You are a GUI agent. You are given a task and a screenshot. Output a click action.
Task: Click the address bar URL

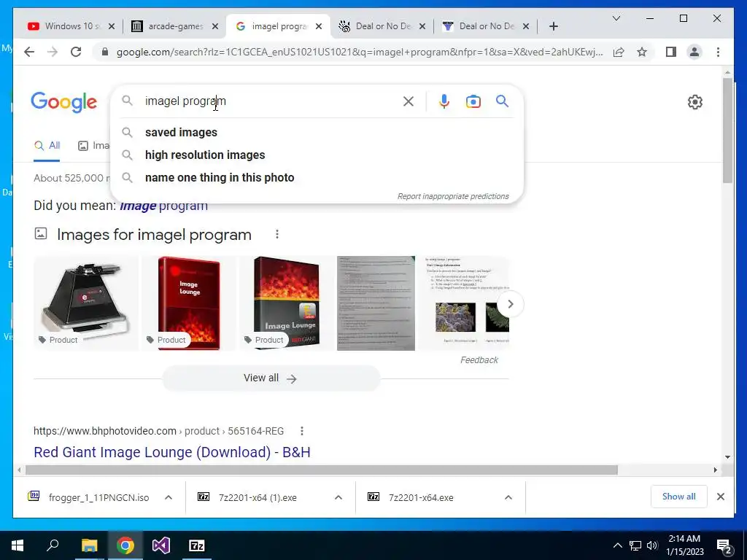pos(360,52)
